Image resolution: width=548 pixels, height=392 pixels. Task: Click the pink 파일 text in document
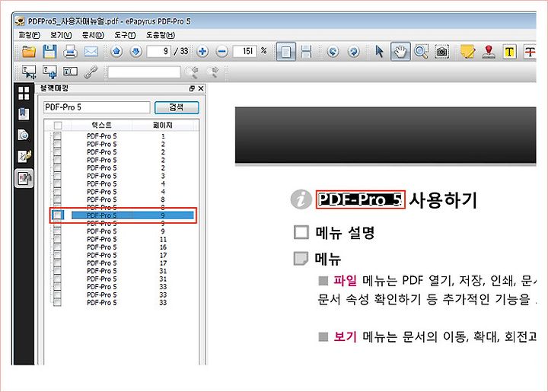[345, 280]
